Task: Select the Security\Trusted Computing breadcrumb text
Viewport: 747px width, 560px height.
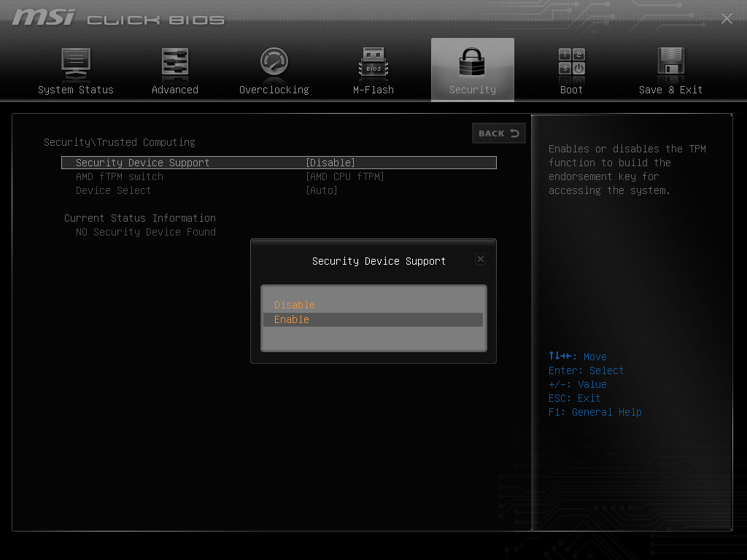Action: [x=120, y=142]
